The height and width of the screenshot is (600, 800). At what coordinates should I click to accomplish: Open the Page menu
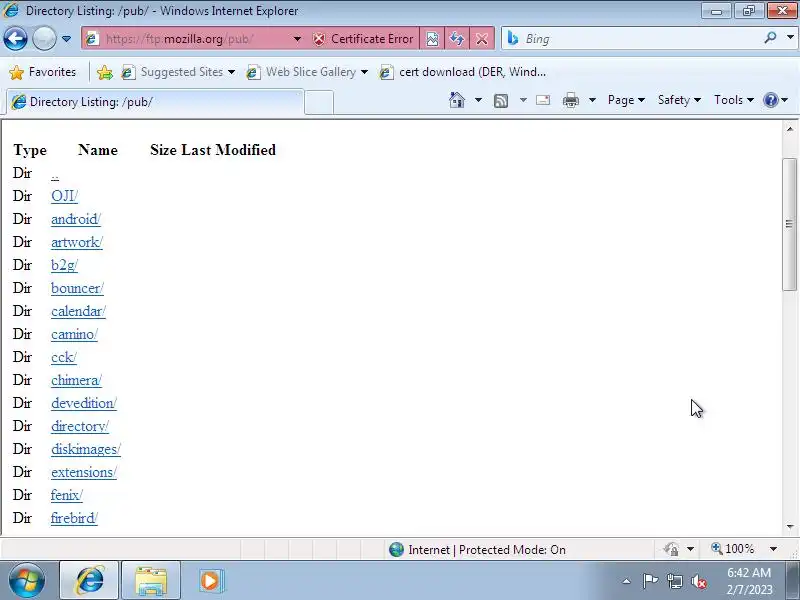[x=626, y=100]
